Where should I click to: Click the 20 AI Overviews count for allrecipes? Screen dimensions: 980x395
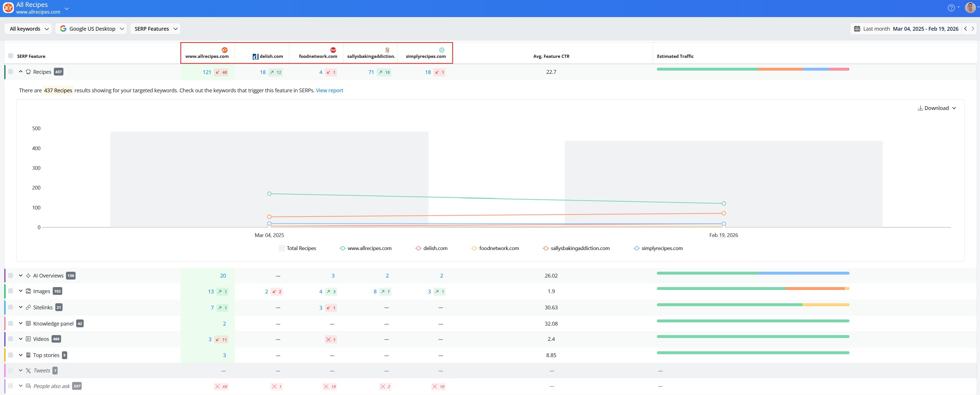(x=223, y=275)
